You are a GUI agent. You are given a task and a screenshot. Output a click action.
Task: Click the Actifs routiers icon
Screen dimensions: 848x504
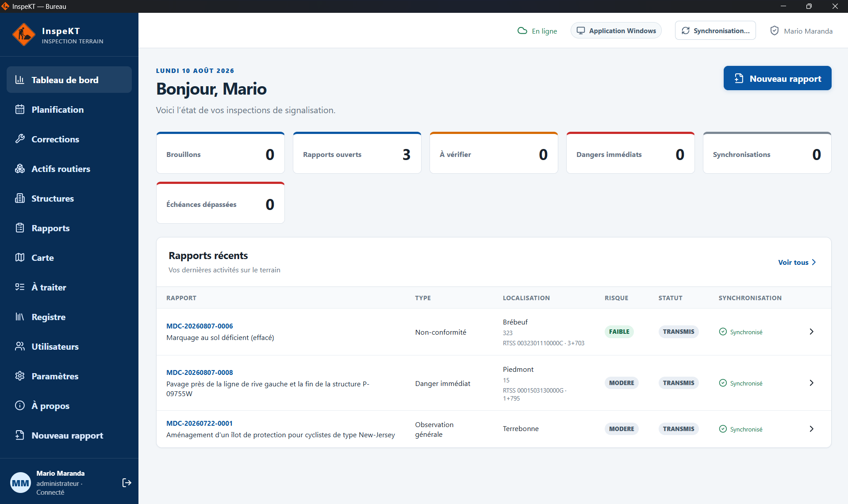coord(20,168)
